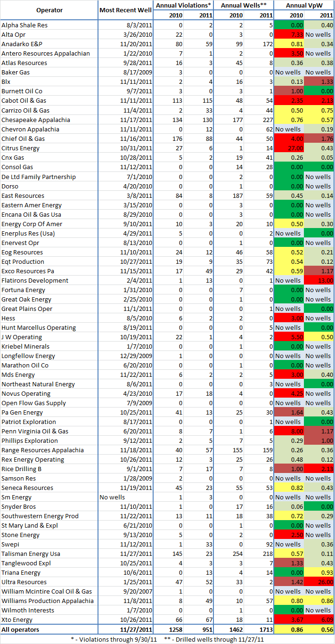Select the Consol Gas operator cell

tap(49, 167)
